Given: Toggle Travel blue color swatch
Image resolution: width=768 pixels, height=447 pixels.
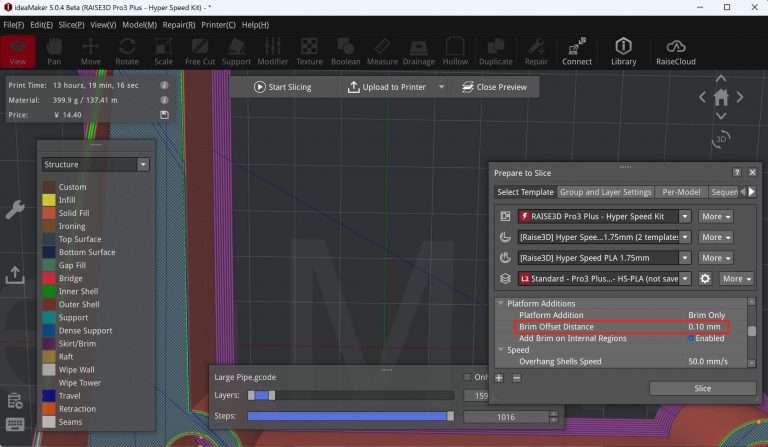Looking at the screenshot, I should point(48,396).
